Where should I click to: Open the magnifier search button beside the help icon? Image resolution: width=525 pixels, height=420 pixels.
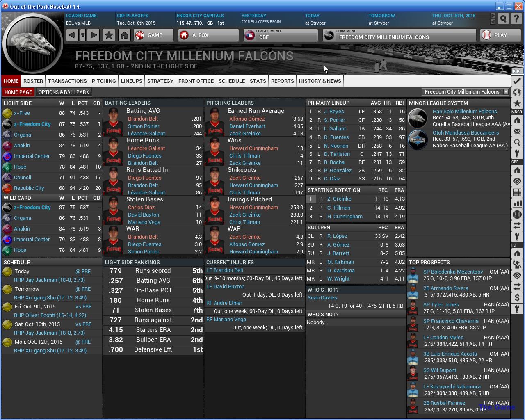[x=503, y=19]
